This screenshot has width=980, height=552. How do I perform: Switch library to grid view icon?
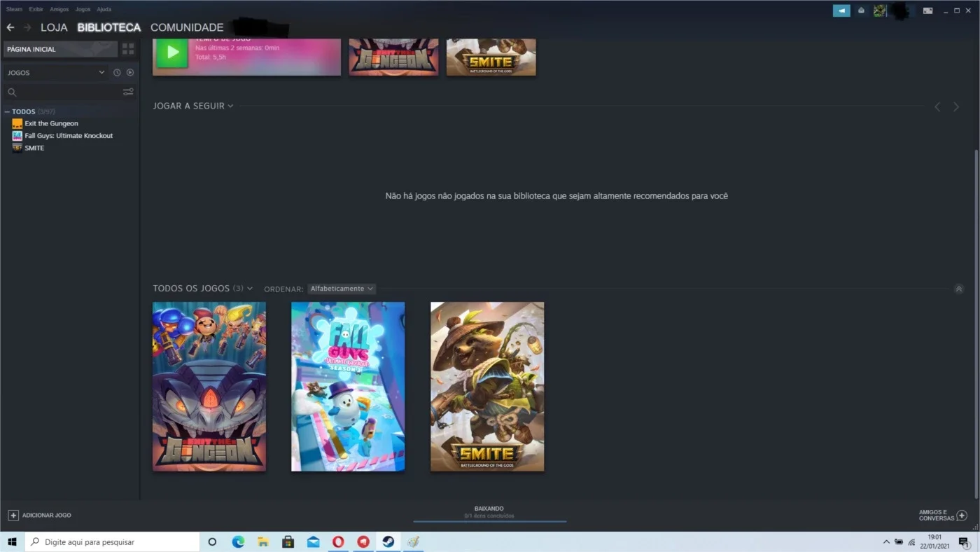[x=128, y=49]
